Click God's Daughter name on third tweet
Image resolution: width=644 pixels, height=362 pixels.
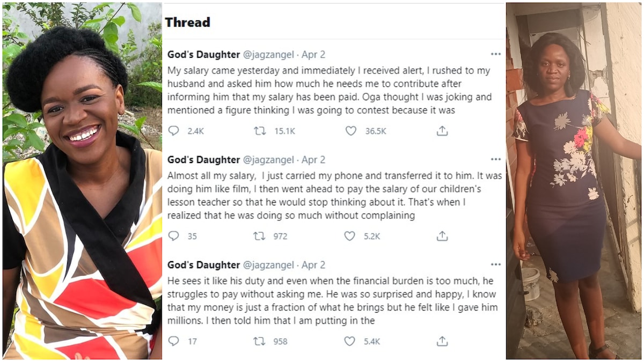pos(203,265)
